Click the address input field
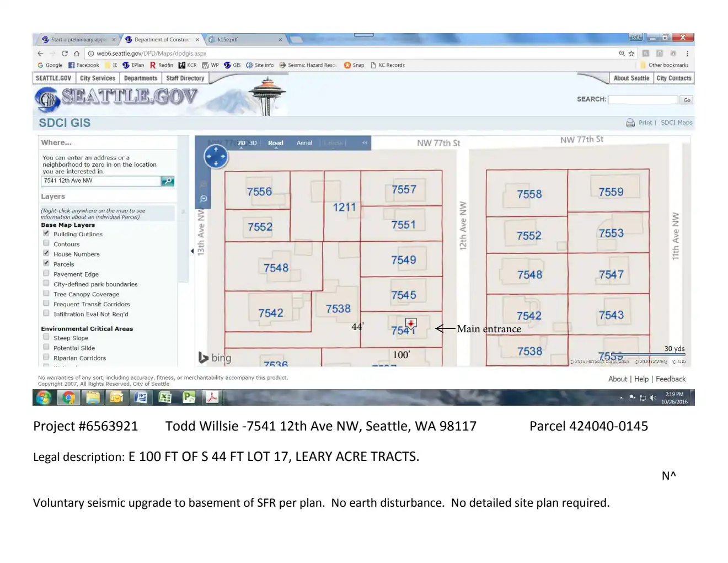The height and width of the screenshot is (563, 728). (101, 180)
